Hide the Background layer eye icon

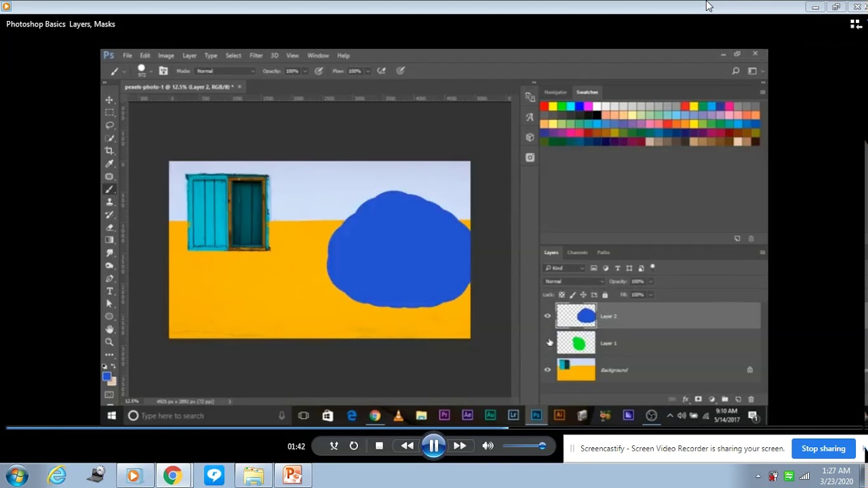click(548, 369)
